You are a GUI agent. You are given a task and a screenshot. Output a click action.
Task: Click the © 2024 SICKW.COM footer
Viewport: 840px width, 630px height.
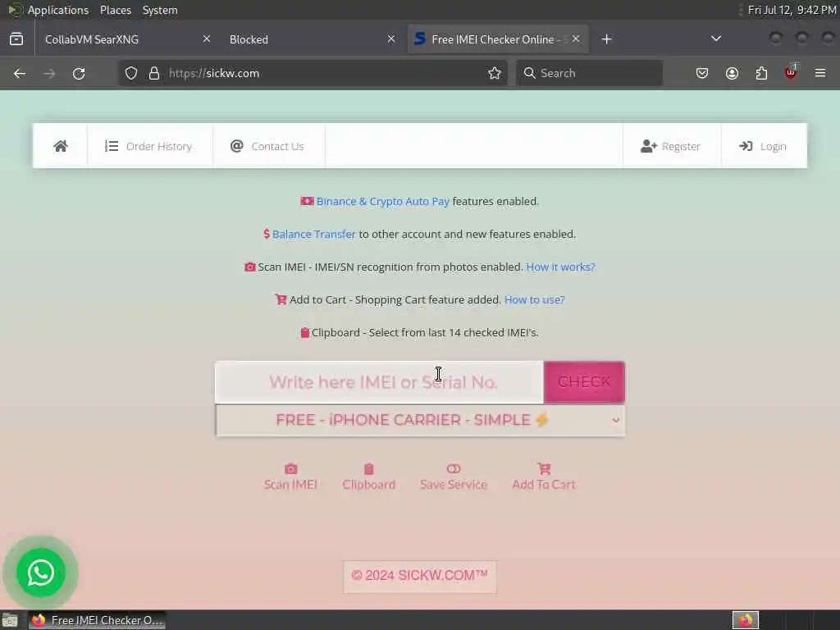click(419, 576)
